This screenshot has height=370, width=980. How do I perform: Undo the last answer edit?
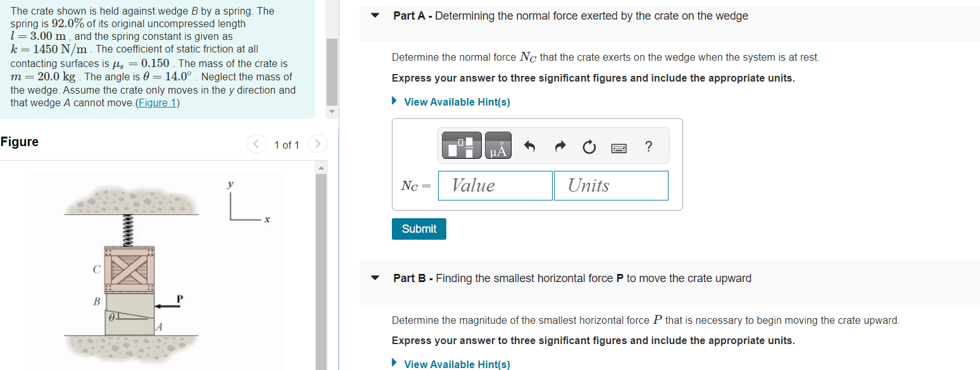530,147
